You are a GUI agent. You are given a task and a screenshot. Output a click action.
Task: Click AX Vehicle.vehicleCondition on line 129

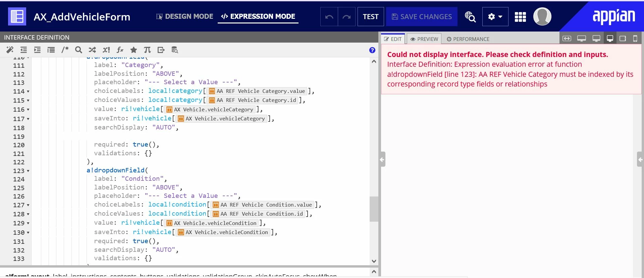211,223
